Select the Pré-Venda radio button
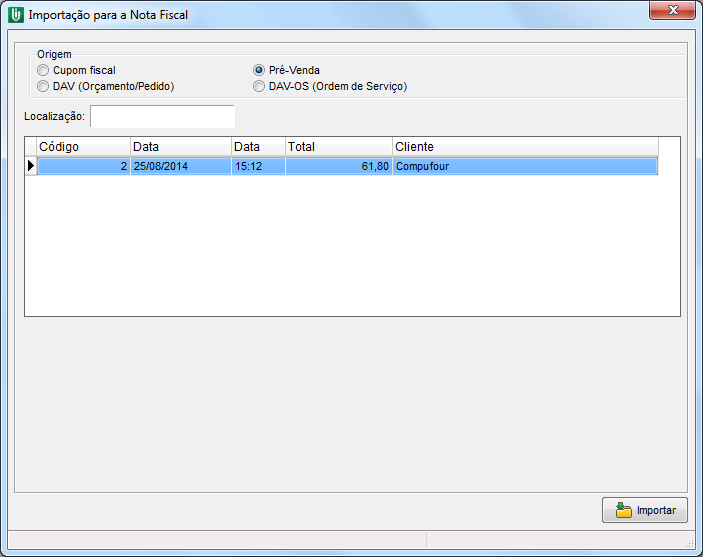703x557 pixels. coord(259,70)
